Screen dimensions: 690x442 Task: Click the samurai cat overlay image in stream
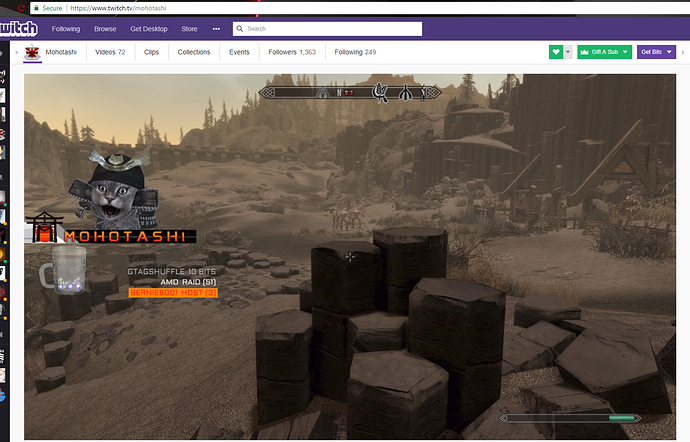tap(115, 189)
